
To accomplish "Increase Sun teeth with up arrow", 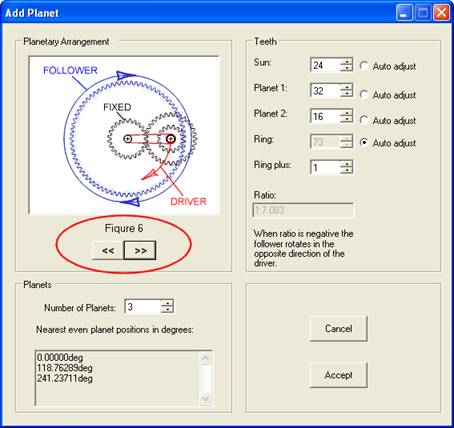I will pyautogui.click(x=347, y=62).
